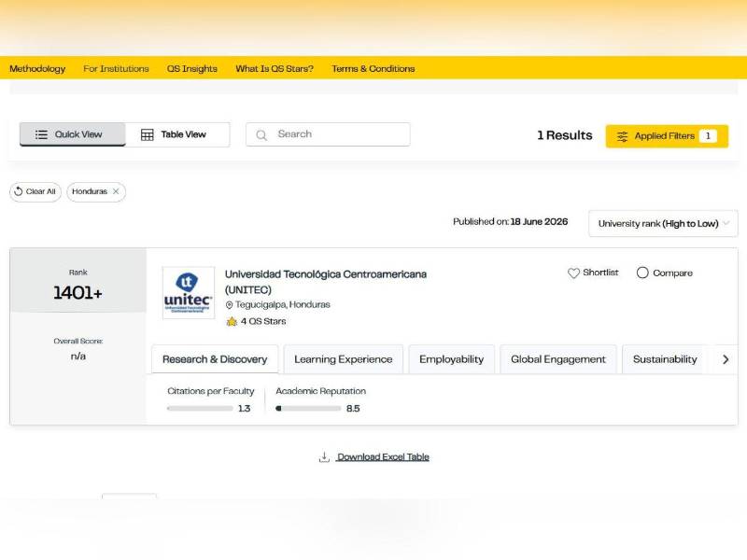Click the sort dropdown chevron arrow

(x=726, y=223)
